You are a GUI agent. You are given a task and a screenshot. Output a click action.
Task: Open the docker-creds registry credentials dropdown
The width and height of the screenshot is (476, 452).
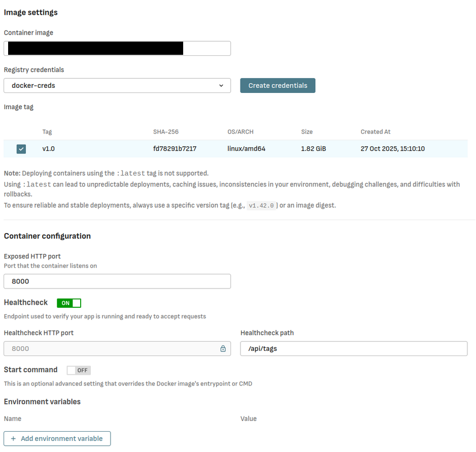117,86
